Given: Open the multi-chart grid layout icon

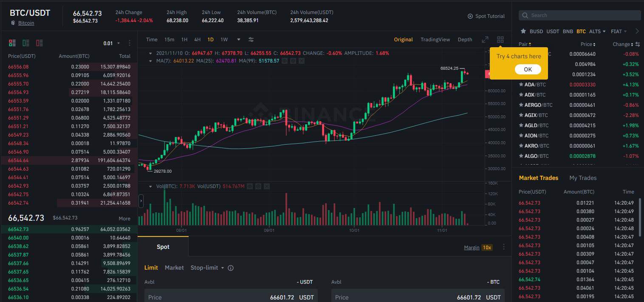Looking at the screenshot, I should point(500,40).
